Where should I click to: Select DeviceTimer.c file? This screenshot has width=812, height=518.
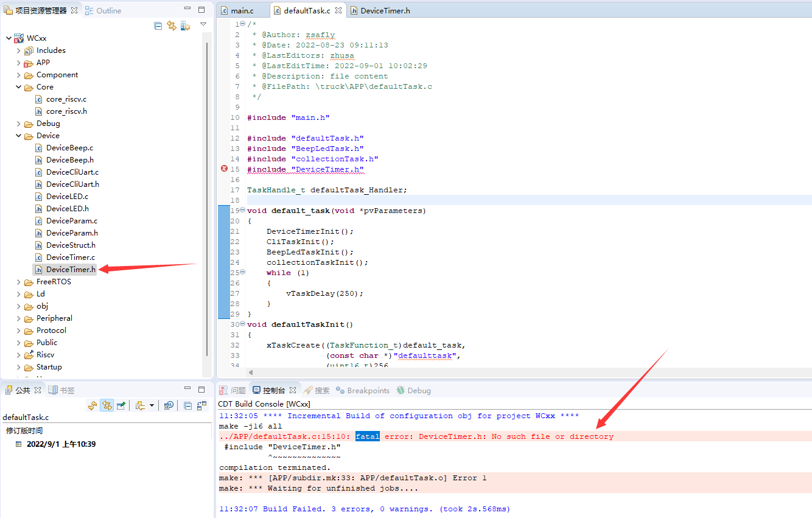[x=71, y=257]
